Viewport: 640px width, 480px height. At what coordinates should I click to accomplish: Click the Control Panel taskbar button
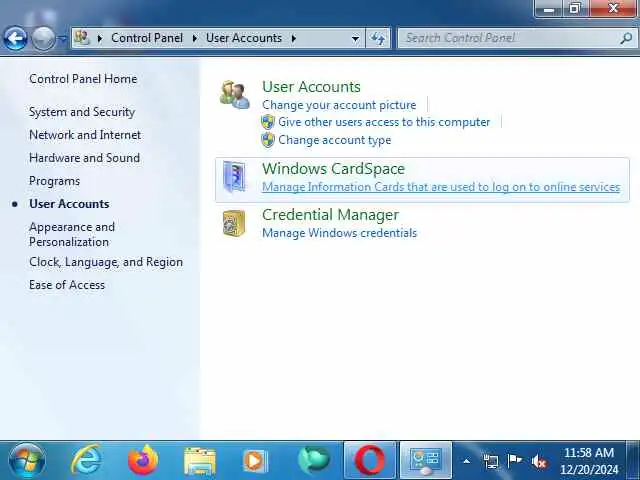tap(426, 460)
